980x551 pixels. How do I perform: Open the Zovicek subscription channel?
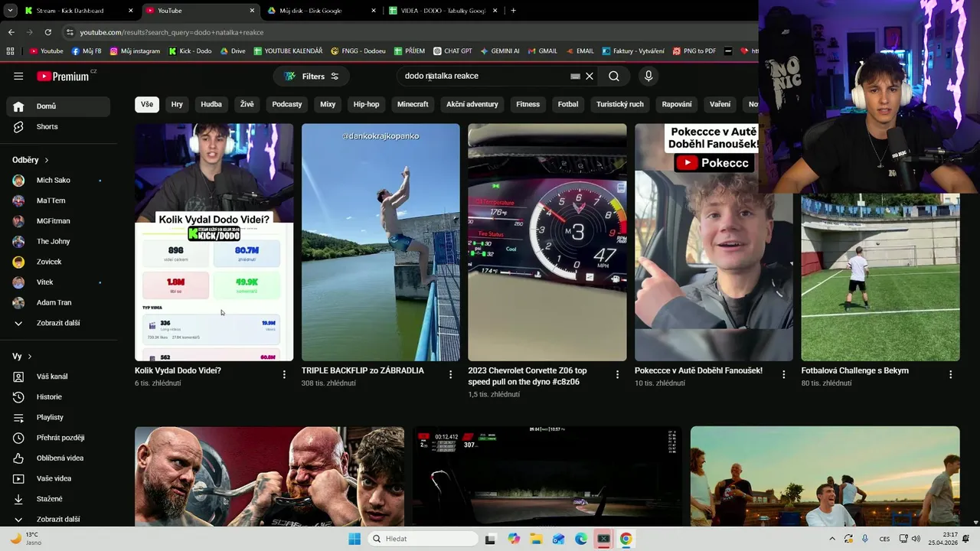click(x=58, y=262)
